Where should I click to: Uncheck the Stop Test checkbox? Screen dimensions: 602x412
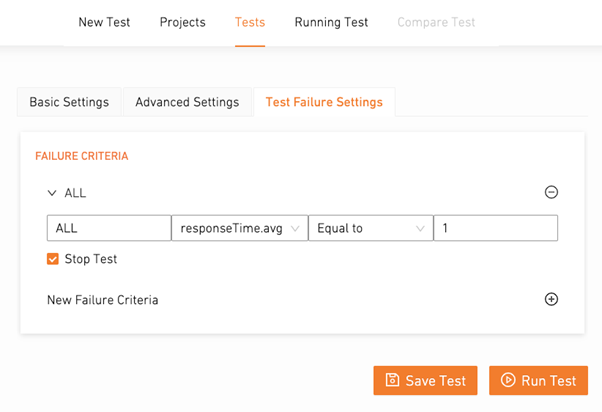[53, 259]
